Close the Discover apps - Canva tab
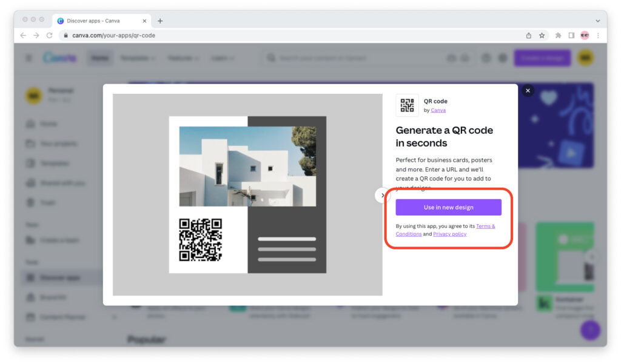 click(144, 21)
